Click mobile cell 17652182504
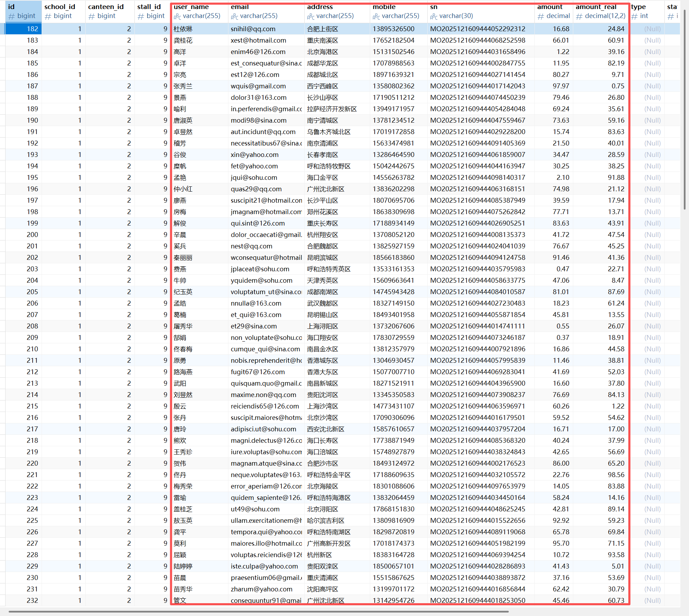This screenshot has width=689, height=616. (393, 40)
